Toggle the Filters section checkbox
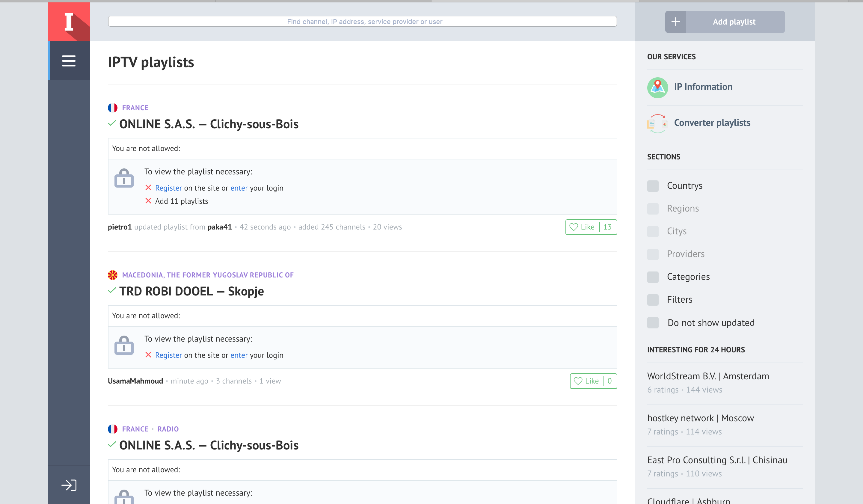The image size is (863, 504). pyautogui.click(x=653, y=300)
